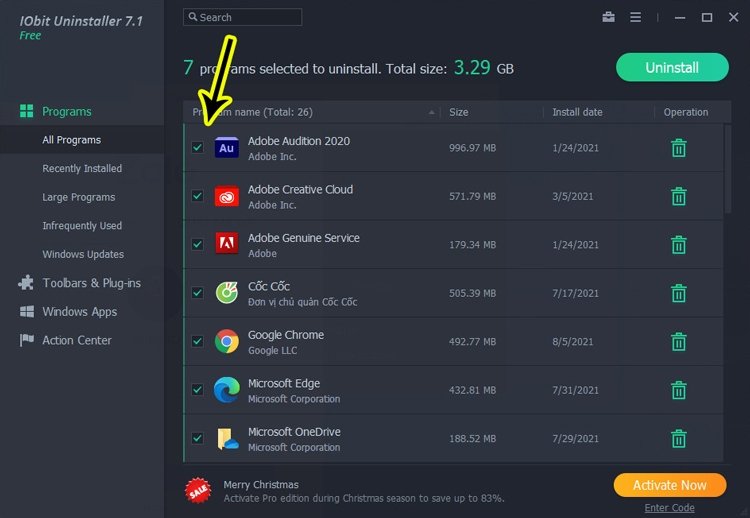Click trash icon for Microsoft OneDrive
Screen dimensions: 750x518
click(x=678, y=439)
